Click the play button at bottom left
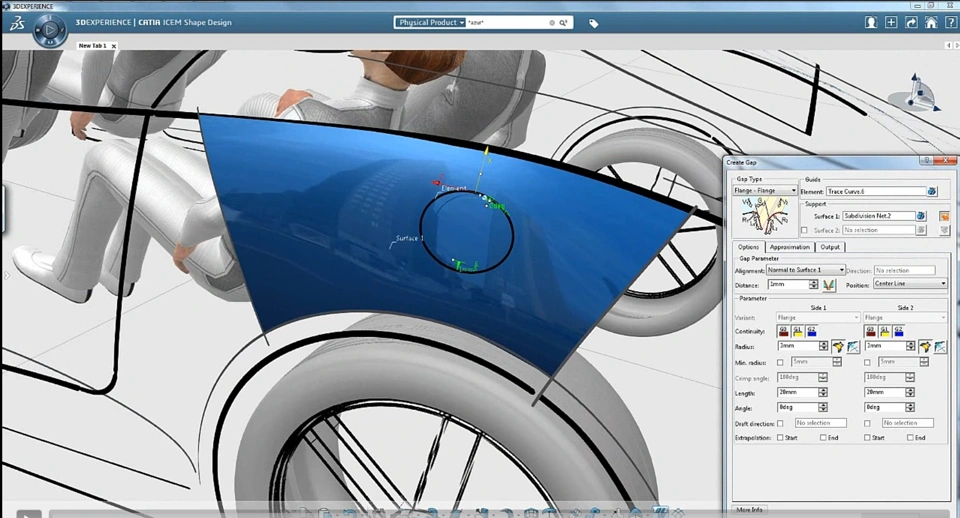This screenshot has width=960, height=518. click(29, 514)
